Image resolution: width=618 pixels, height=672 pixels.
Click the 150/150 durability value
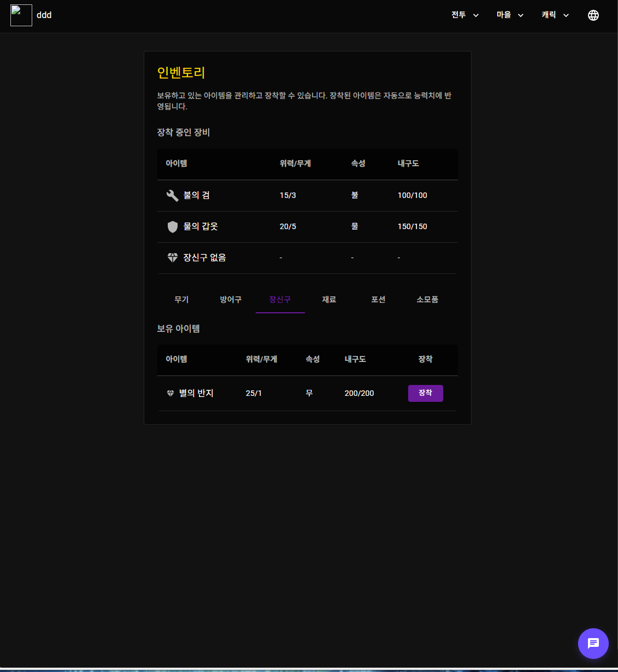[x=413, y=226]
